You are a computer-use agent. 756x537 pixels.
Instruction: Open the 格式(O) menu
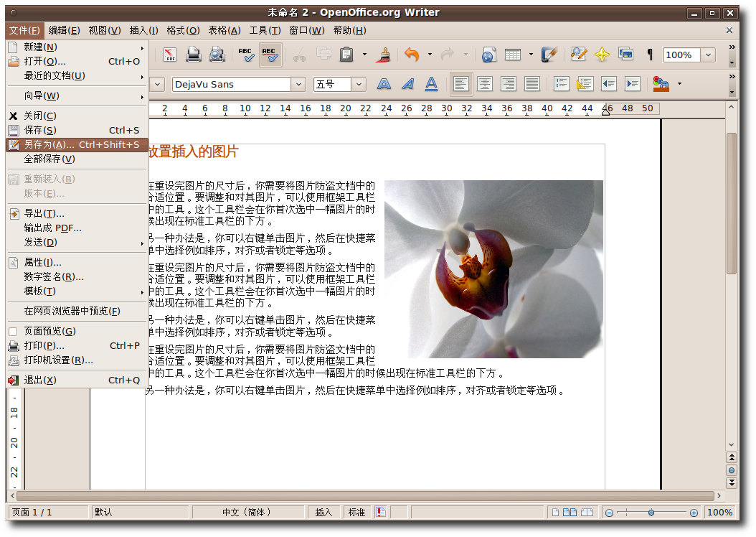tap(183, 30)
